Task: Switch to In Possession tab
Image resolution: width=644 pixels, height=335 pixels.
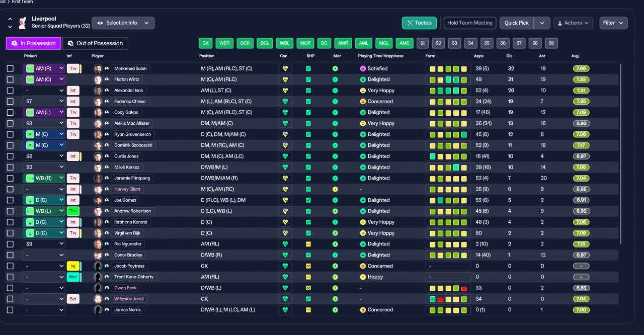Action: pos(33,43)
